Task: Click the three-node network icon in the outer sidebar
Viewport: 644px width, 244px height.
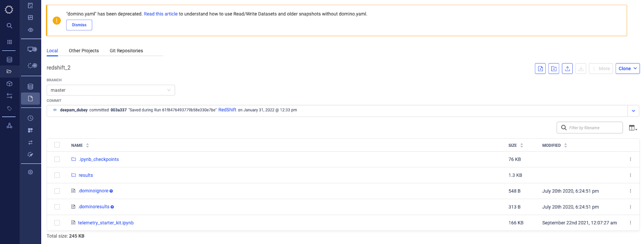Action: click(x=9, y=125)
